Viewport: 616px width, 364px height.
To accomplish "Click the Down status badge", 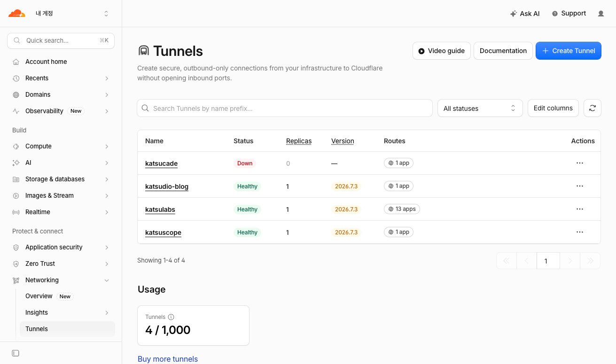I will point(245,163).
